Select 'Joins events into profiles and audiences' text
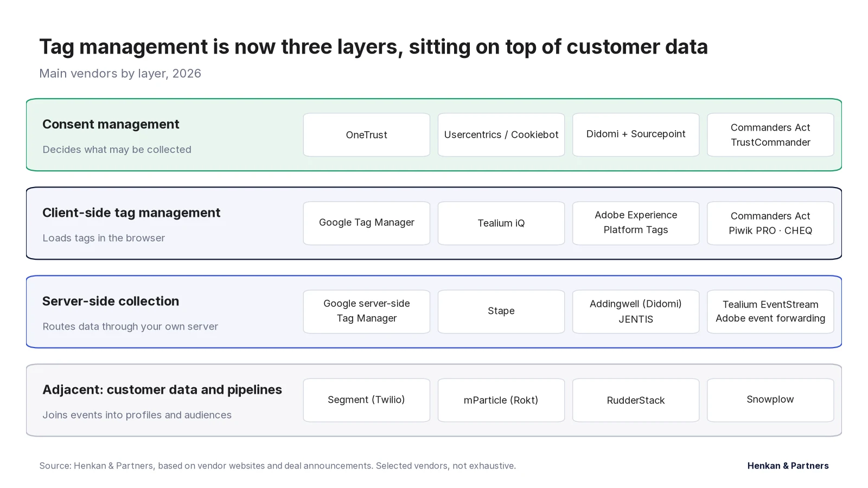Viewport: 868px width, 488px height. coord(137,415)
